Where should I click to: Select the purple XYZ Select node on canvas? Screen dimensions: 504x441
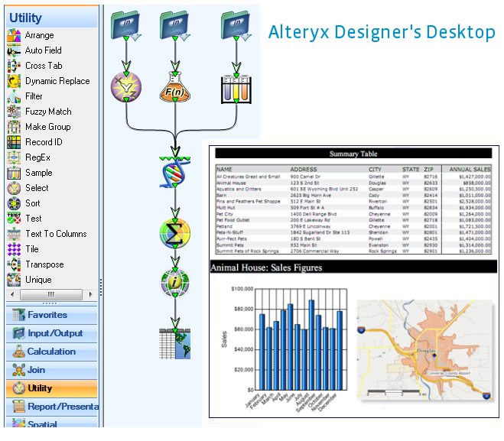point(126,87)
